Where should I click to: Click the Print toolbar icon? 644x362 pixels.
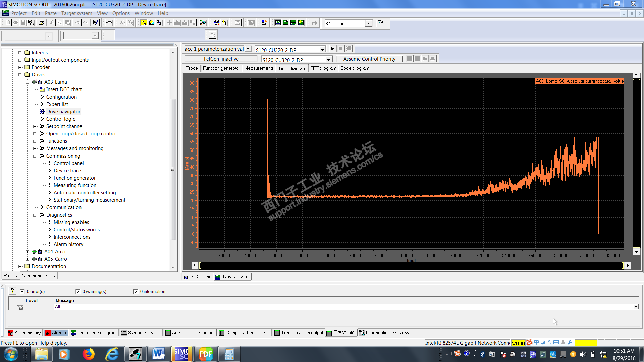[41, 23]
